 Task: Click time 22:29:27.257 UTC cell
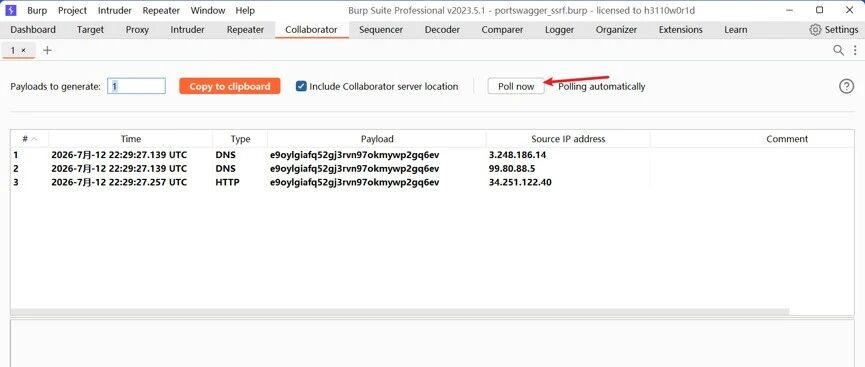click(x=119, y=182)
